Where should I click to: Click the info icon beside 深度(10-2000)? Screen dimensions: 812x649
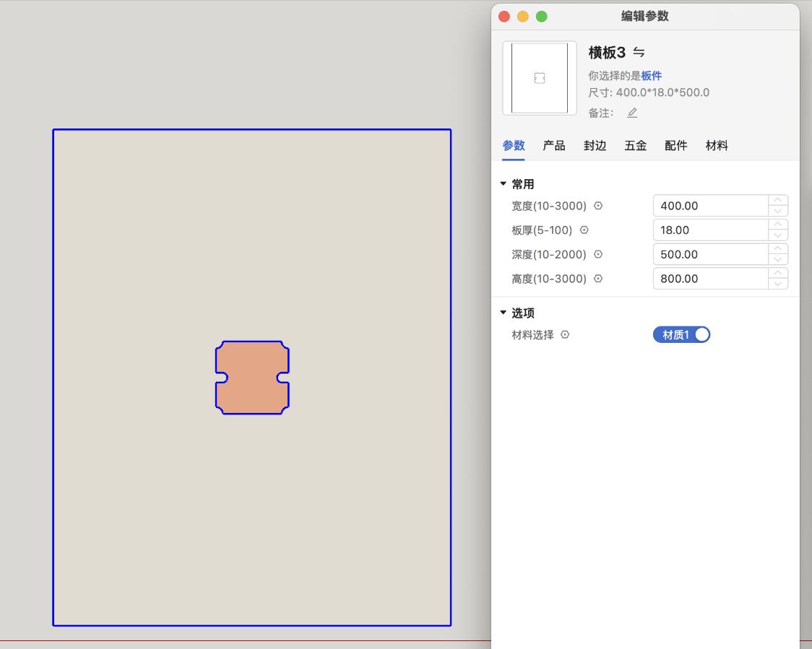pos(598,254)
